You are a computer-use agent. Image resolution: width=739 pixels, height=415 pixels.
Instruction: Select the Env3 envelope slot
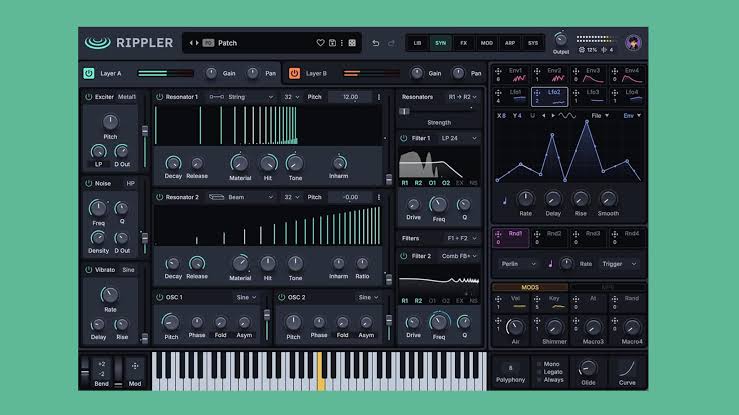(589, 74)
